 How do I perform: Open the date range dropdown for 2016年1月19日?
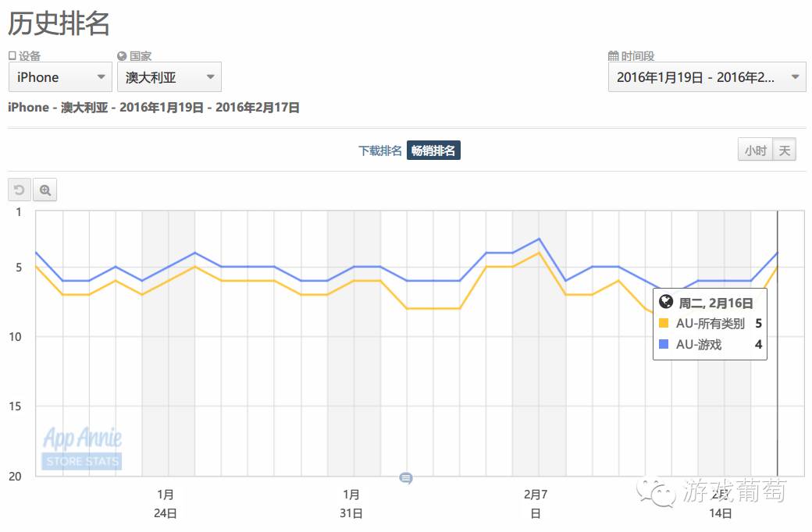click(707, 77)
